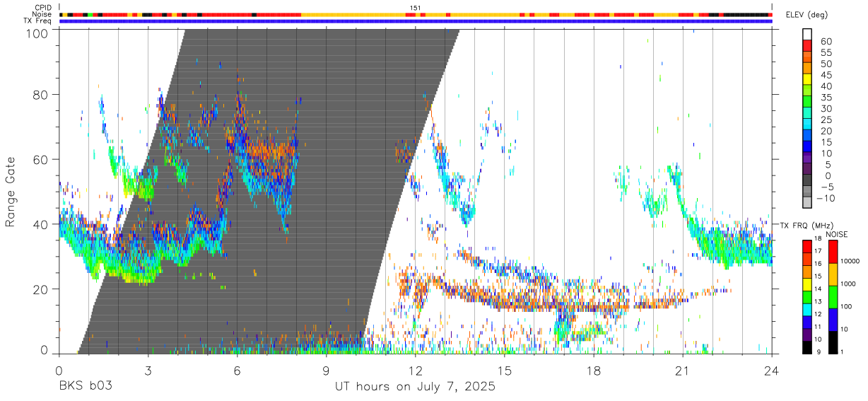Pick the red 17–18 MHz TX FRQ segment

click(x=808, y=246)
